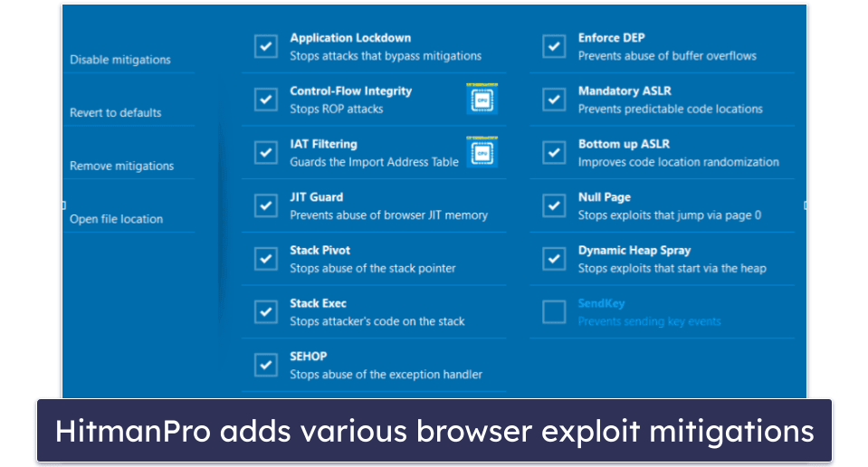Disable the IAT Filtering checkbox
Screen dimensions: 868x467
(x=266, y=153)
